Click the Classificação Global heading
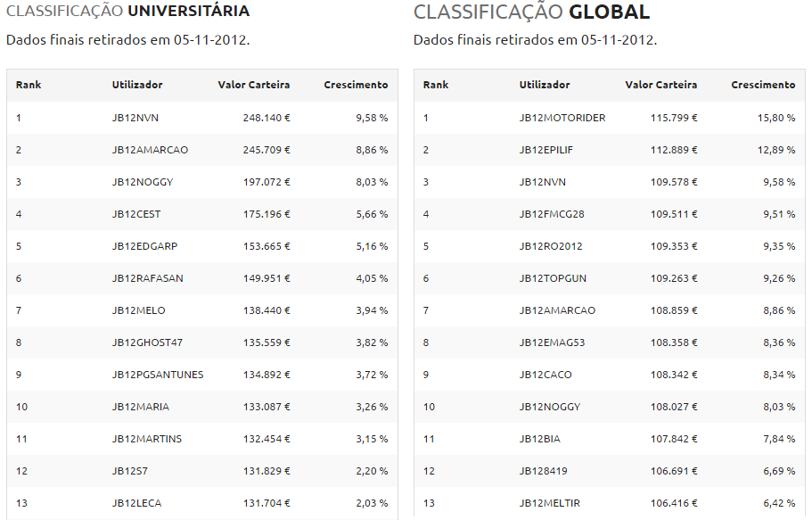The height and width of the screenshot is (520, 812). (531, 12)
